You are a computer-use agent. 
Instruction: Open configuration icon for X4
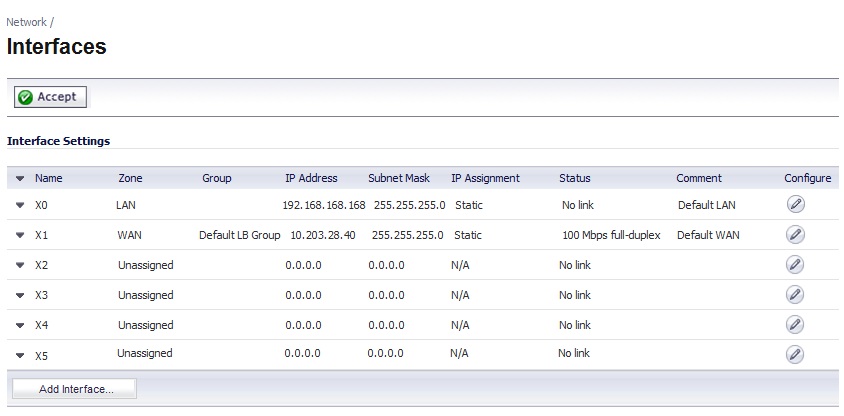795,324
